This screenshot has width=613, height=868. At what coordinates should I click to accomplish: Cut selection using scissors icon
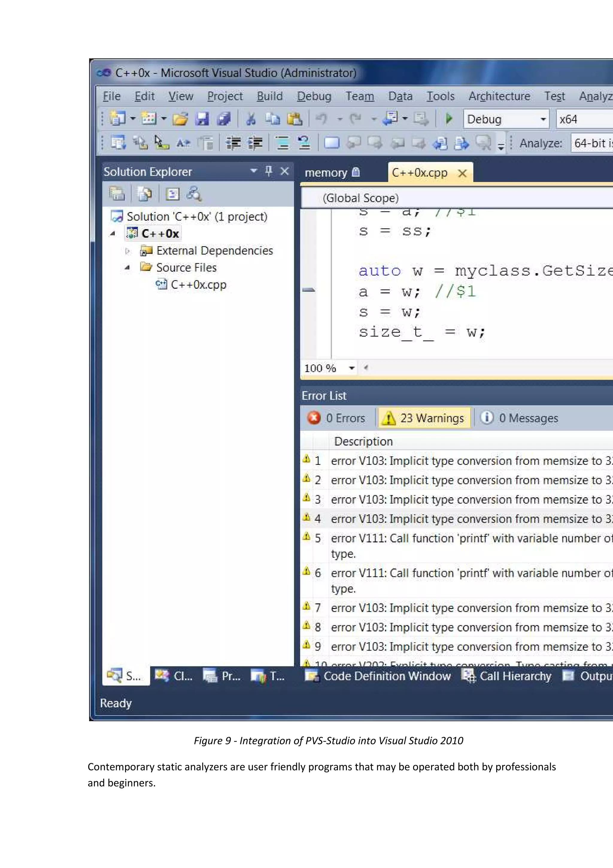(251, 119)
